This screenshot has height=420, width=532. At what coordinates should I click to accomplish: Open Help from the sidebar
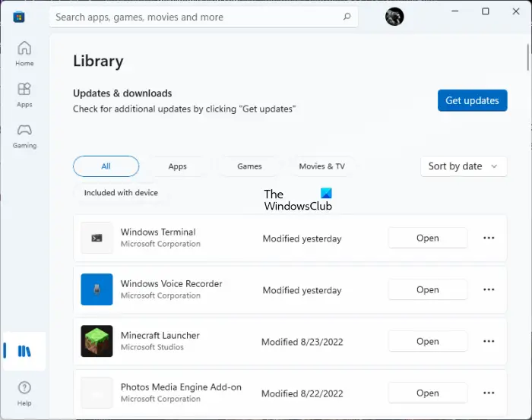click(x=24, y=393)
